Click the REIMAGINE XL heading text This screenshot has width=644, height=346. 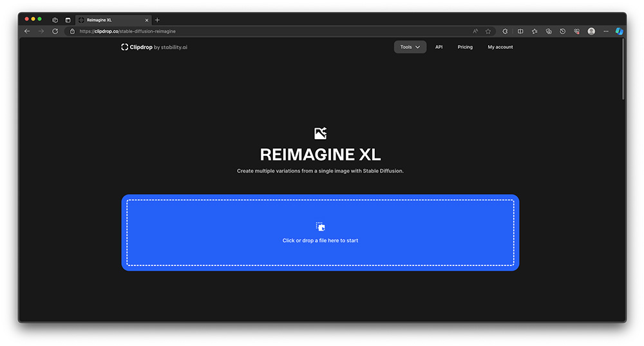[x=320, y=155]
